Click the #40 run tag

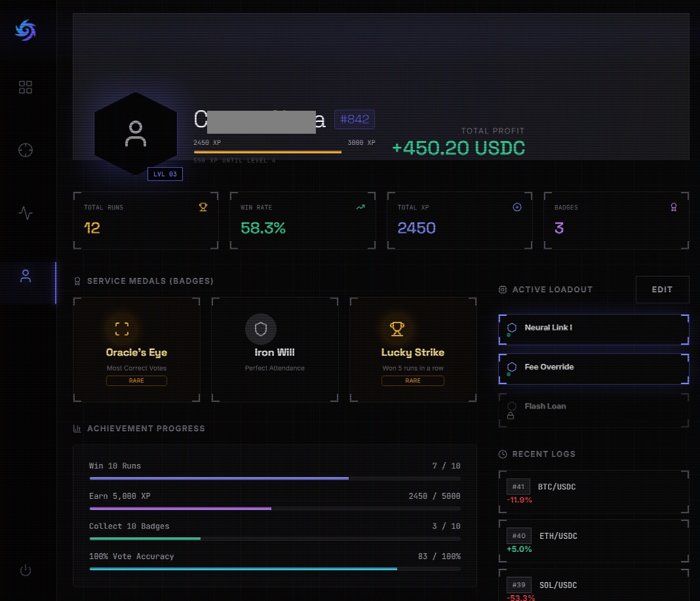[518, 536]
